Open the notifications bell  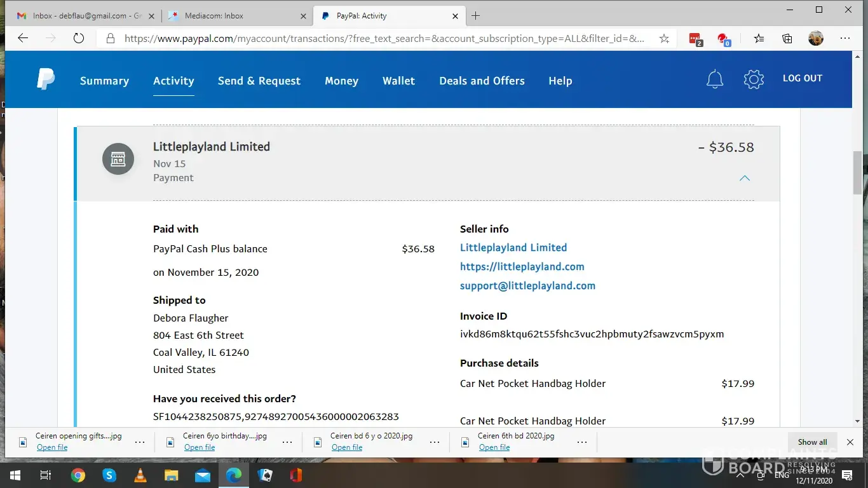pos(715,79)
